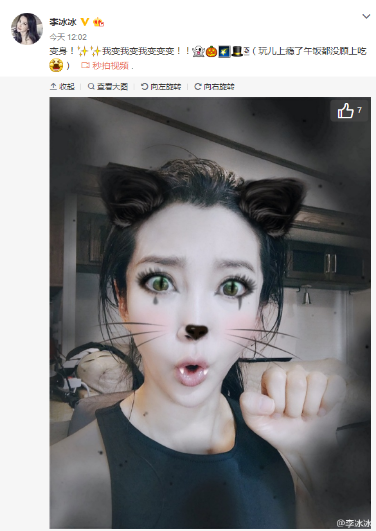
Task: Click the expanded cat-filter selfie image
Action: pos(210,313)
